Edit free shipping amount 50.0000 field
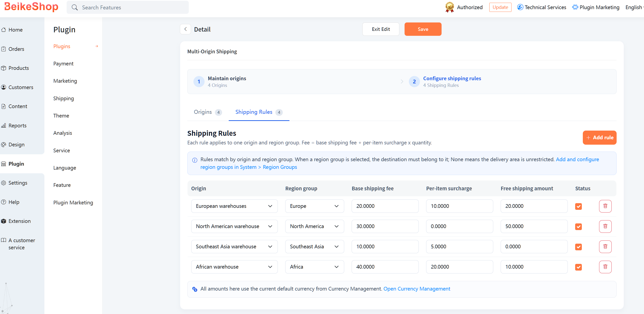Viewport: 644px width, 314px height. point(534,226)
